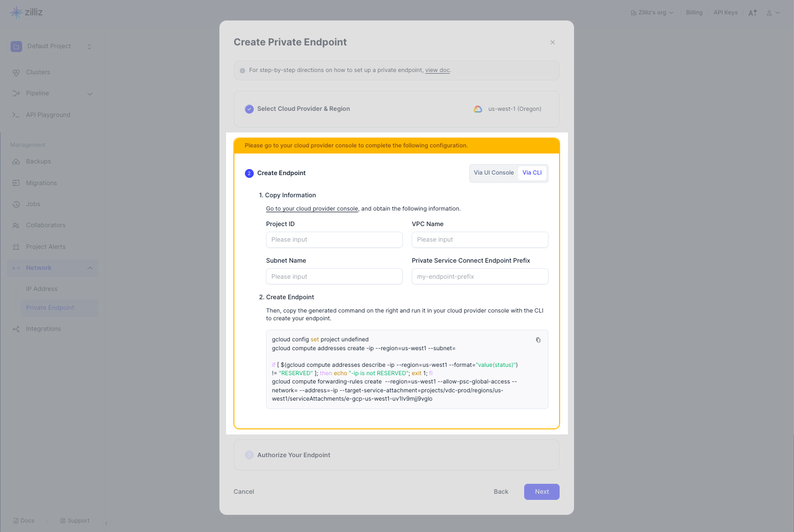Close the Create Private Endpoint dialog
The width and height of the screenshot is (794, 532).
[552, 43]
